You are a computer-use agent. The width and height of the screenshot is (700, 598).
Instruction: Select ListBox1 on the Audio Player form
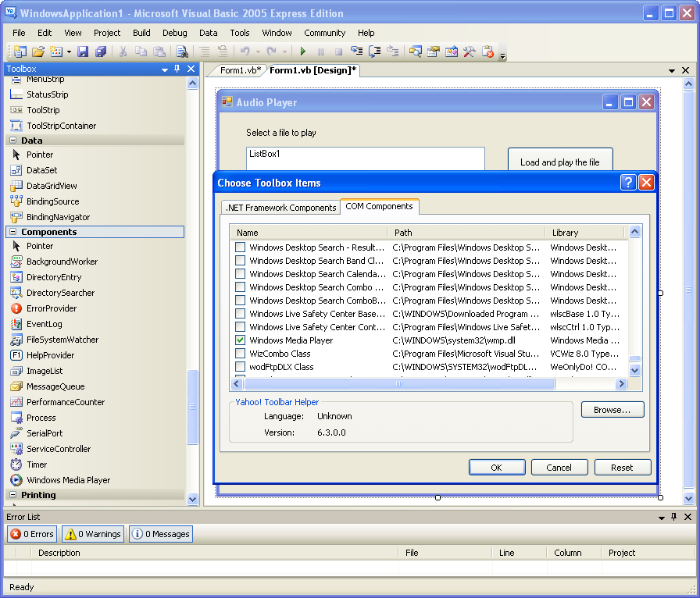point(365,158)
